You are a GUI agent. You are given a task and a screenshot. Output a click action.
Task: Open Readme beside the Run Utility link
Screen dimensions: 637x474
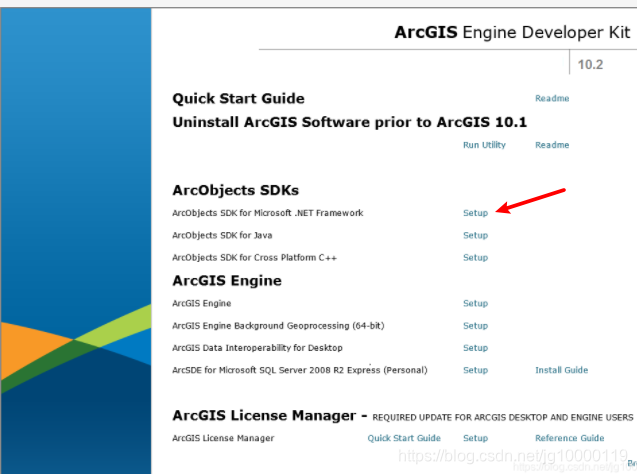[552, 145]
